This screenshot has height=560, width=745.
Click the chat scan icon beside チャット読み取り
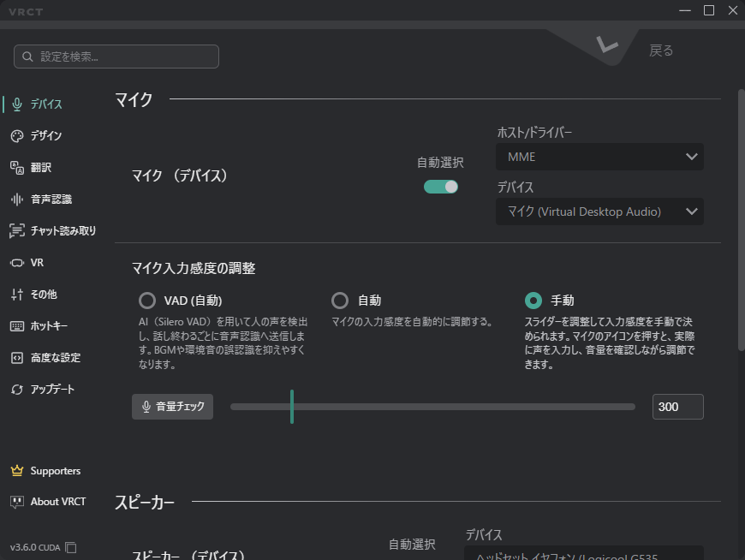click(17, 231)
